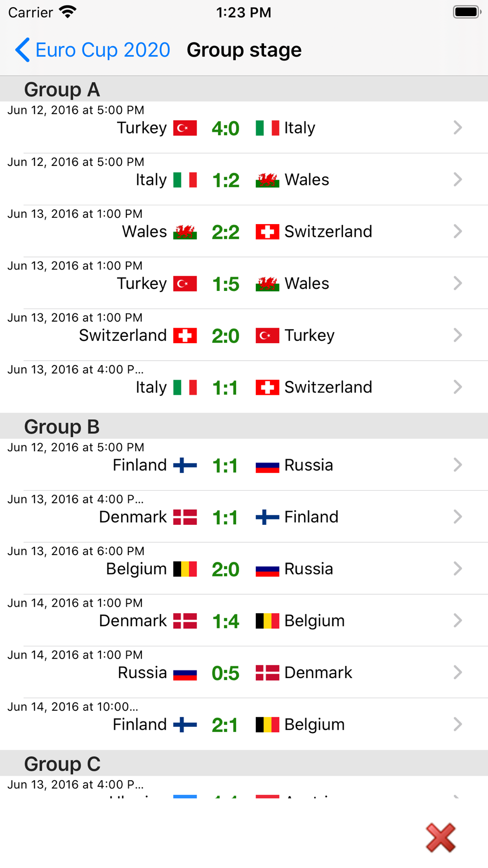488x868 pixels.
Task: Tap the blue back arrow icon
Action: 22,50
